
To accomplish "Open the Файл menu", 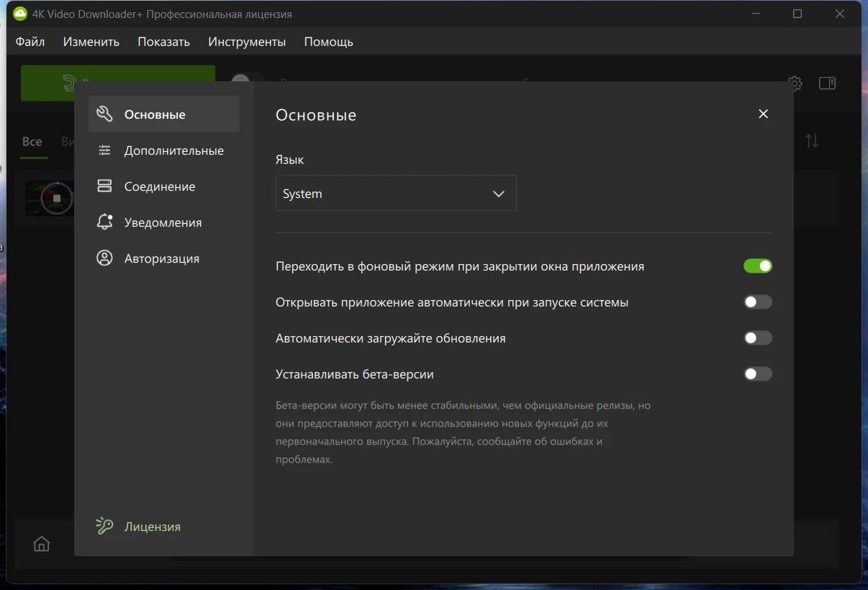I will 30,42.
